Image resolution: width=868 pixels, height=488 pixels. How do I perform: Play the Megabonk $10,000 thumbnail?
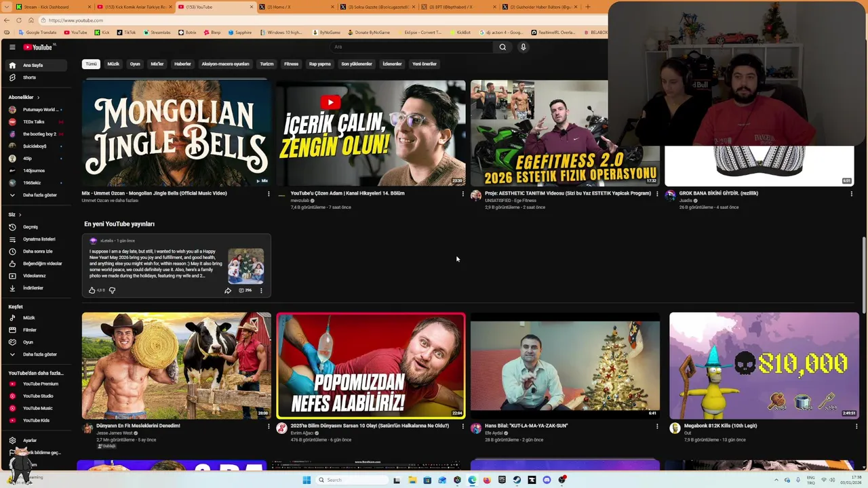(x=764, y=366)
